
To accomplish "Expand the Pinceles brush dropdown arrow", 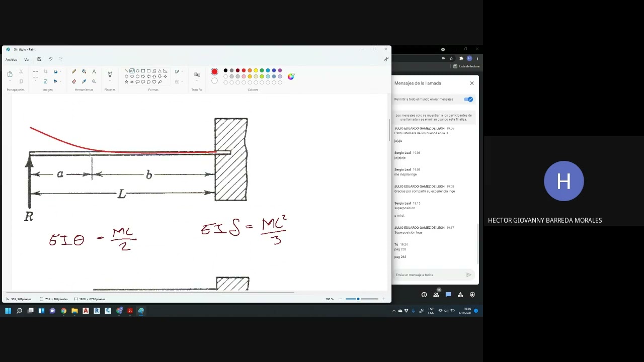I will (110, 81).
